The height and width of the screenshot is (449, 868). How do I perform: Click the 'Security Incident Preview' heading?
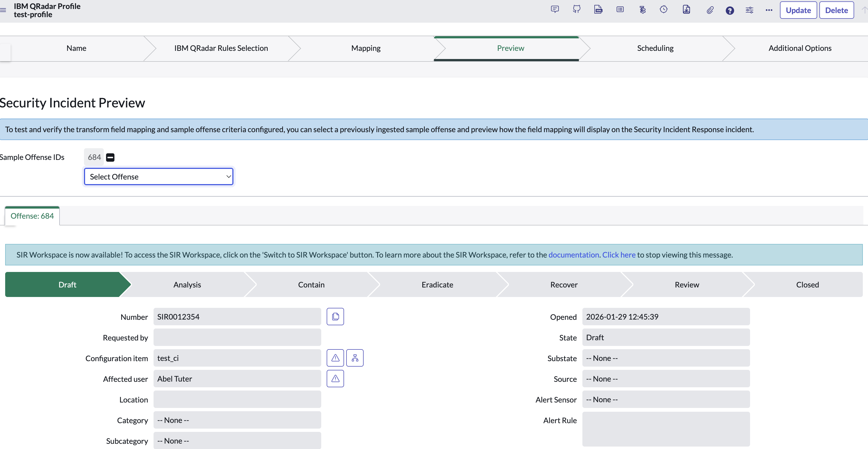(72, 103)
